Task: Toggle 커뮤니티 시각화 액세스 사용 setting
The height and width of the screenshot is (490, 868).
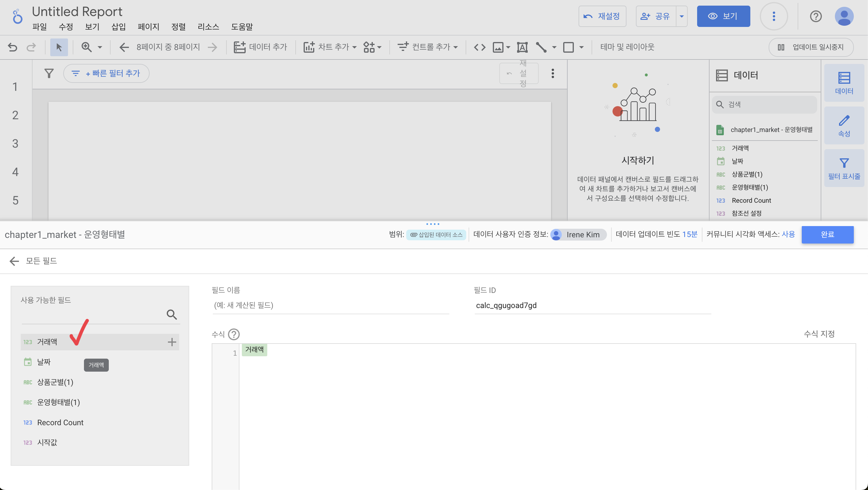Action: 788,234
